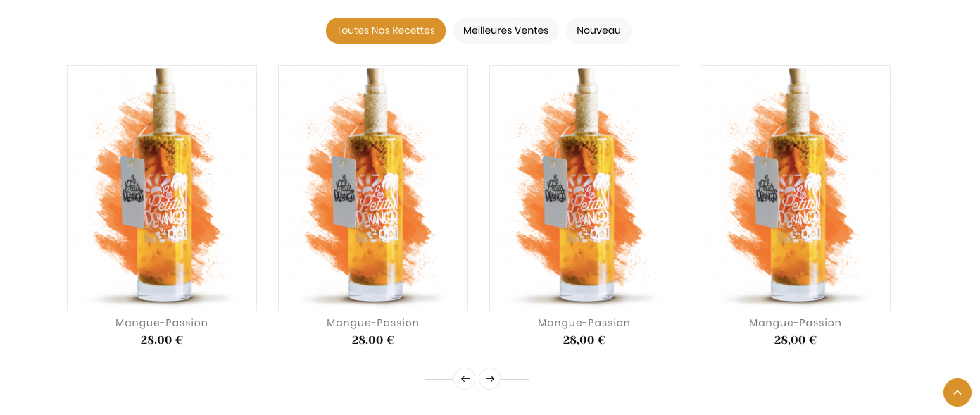This screenshot has height=415, width=980.
Task: Open the third Mangue-Passion bottle image
Action: click(584, 188)
